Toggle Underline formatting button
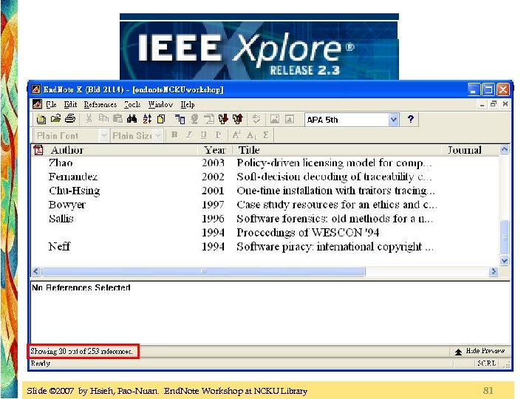Screen dimensions: 532x399 [204, 135]
